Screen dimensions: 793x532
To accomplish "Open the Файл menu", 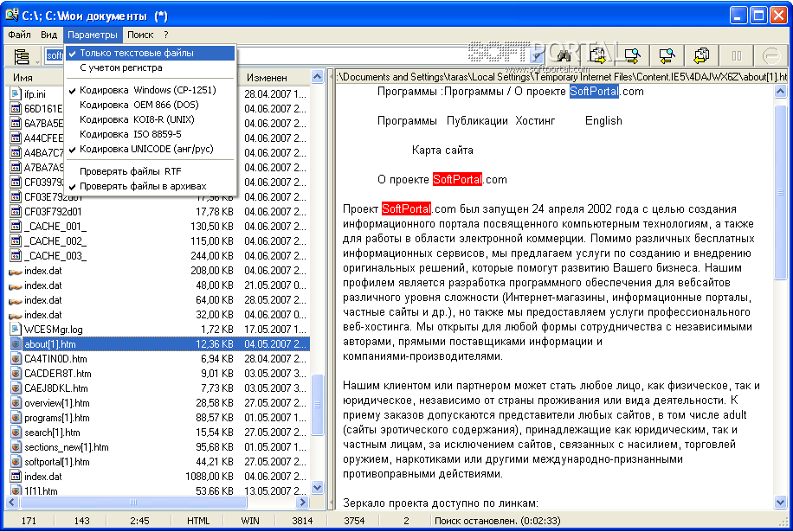I will click(x=20, y=35).
